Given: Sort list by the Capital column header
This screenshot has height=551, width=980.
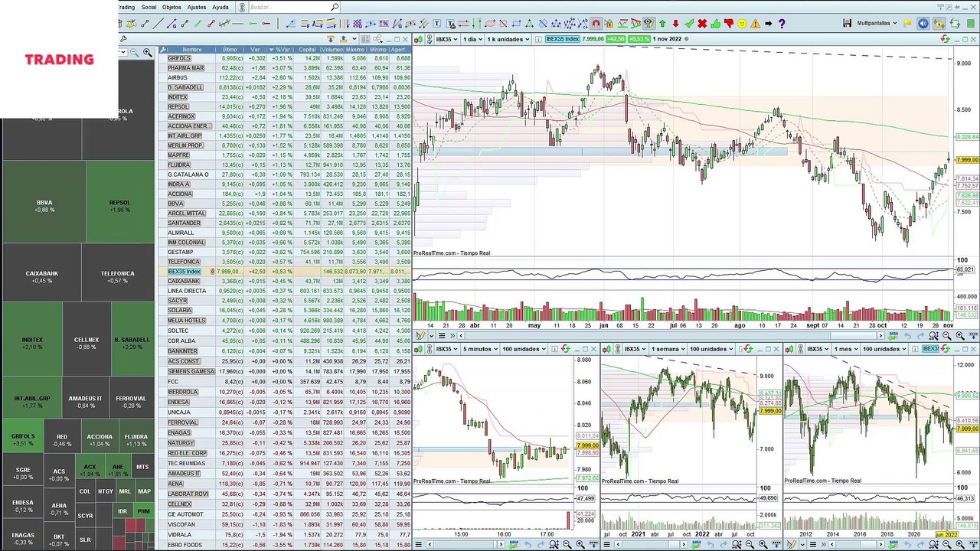Looking at the screenshot, I should (308, 50).
